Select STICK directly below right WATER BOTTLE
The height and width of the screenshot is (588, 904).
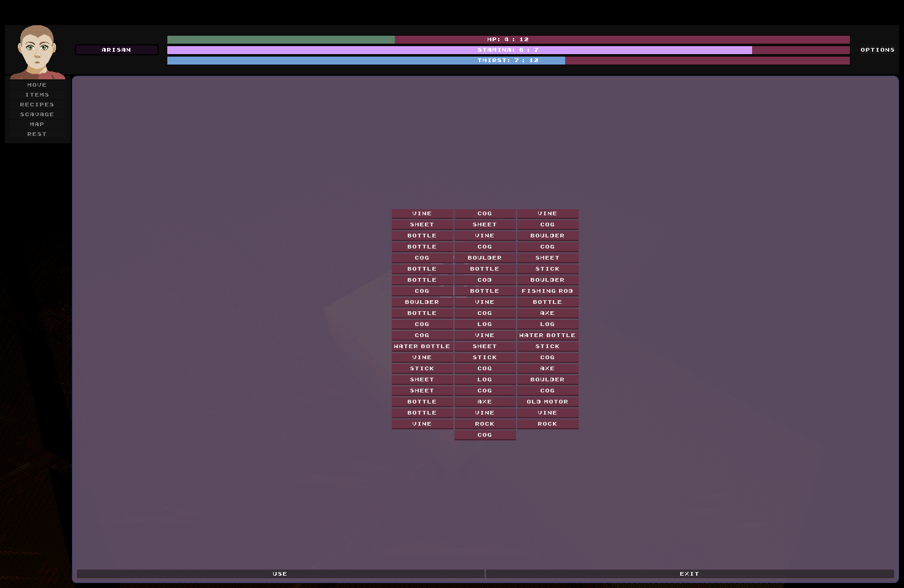click(x=547, y=346)
